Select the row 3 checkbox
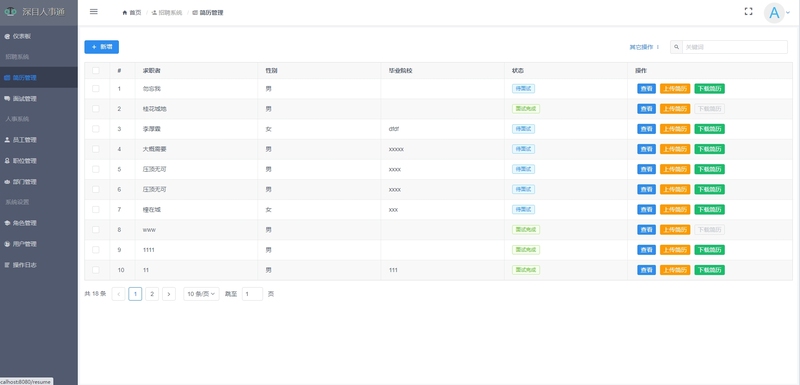 [x=96, y=129]
